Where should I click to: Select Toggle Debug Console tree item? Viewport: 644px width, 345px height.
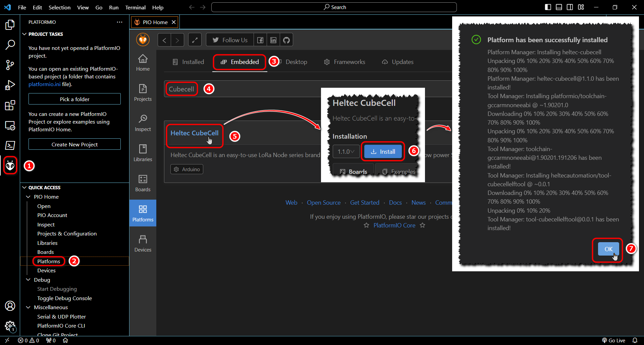(x=64, y=298)
